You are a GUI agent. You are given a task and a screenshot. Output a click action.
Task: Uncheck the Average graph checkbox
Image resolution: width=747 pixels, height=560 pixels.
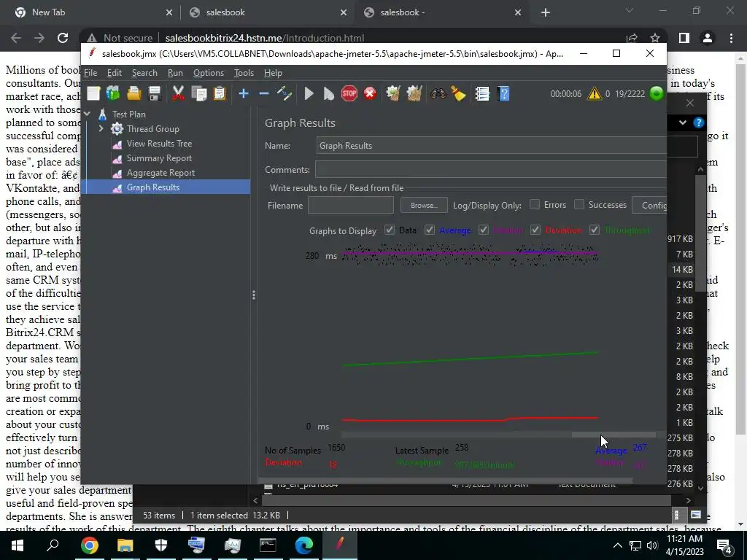[x=429, y=230]
